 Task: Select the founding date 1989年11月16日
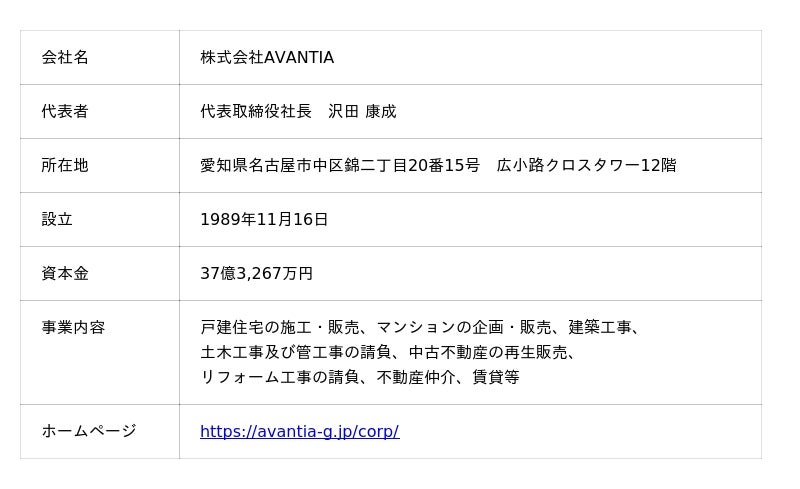coord(264,220)
